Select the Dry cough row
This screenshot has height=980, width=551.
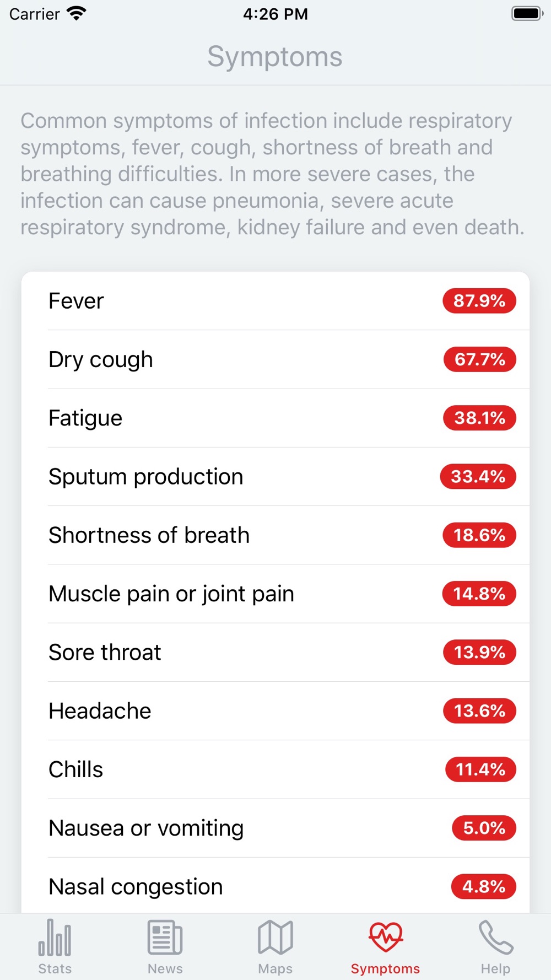(275, 359)
